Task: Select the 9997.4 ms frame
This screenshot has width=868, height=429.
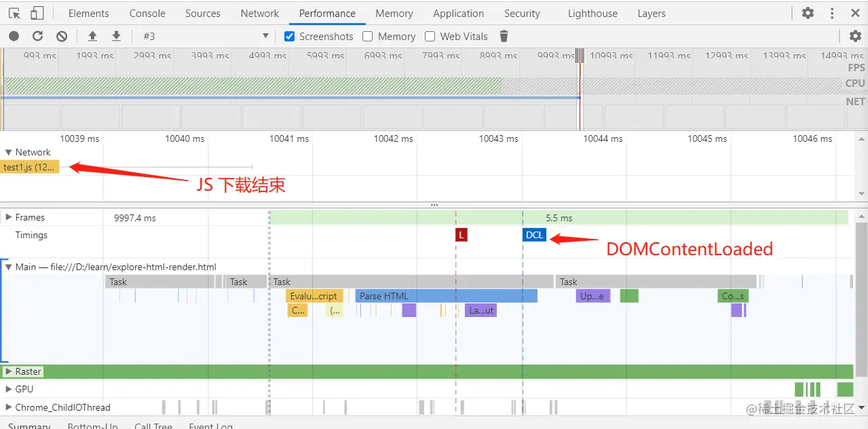Action: pyautogui.click(x=134, y=218)
